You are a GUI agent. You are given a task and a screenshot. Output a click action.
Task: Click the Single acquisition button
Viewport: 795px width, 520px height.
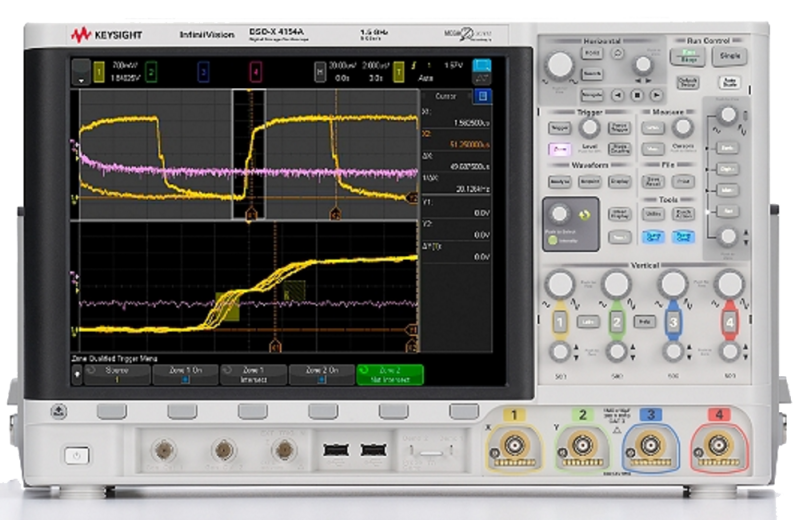point(730,56)
